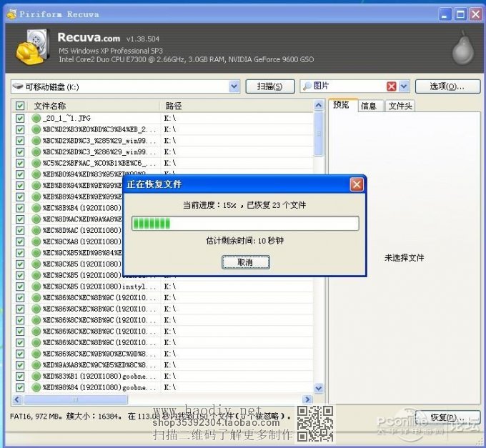Image resolution: width=486 pixels, height=448 pixels.
Task: Click the file list vertical scrollbar
Action: [318, 250]
